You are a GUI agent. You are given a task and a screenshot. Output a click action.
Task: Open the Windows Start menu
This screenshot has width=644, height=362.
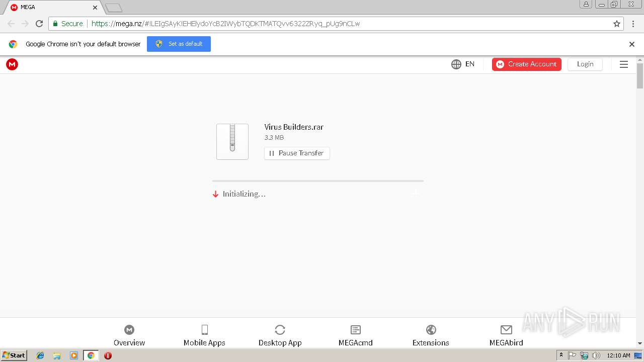[14, 355]
